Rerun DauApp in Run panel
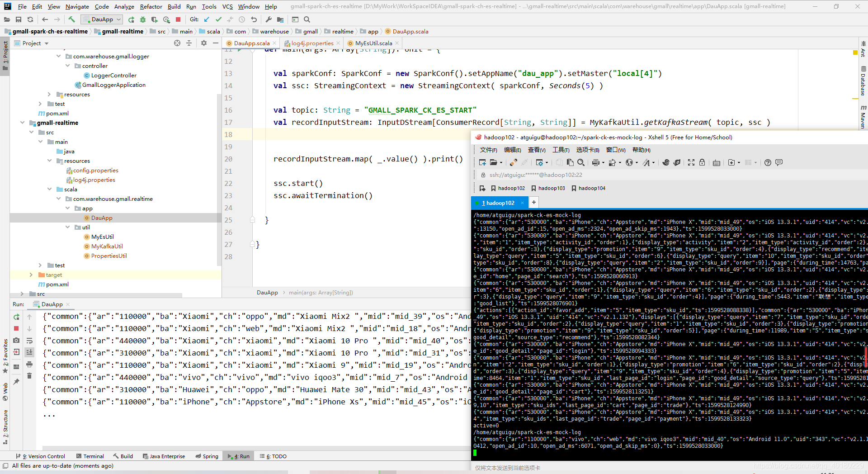868x474 pixels. pos(16,317)
